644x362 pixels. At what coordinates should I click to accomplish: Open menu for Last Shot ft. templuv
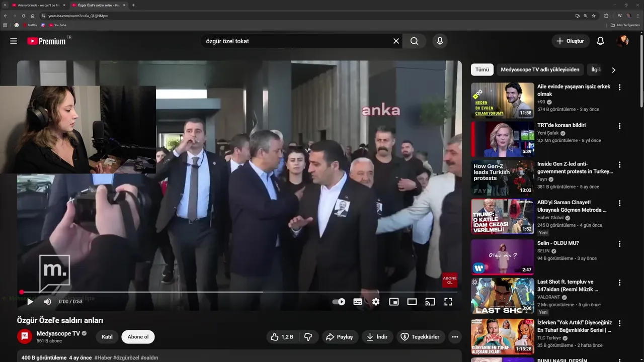pos(619,282)
